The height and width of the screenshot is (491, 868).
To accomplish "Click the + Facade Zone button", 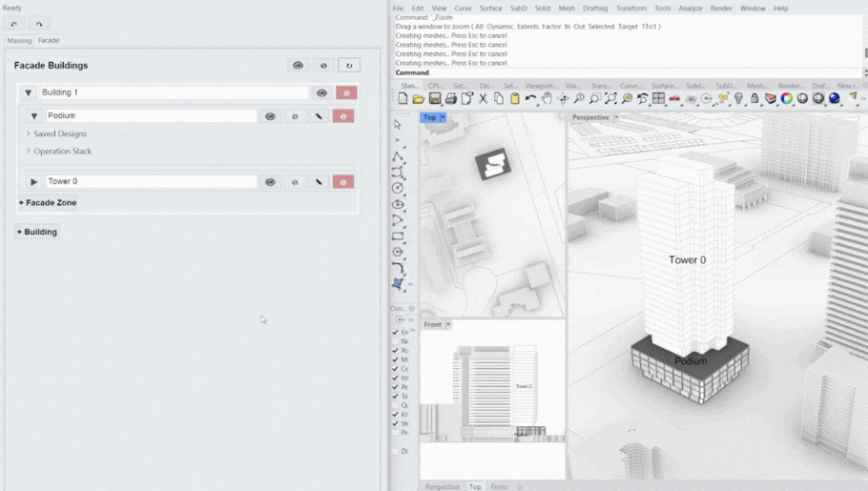I will 48,203.
